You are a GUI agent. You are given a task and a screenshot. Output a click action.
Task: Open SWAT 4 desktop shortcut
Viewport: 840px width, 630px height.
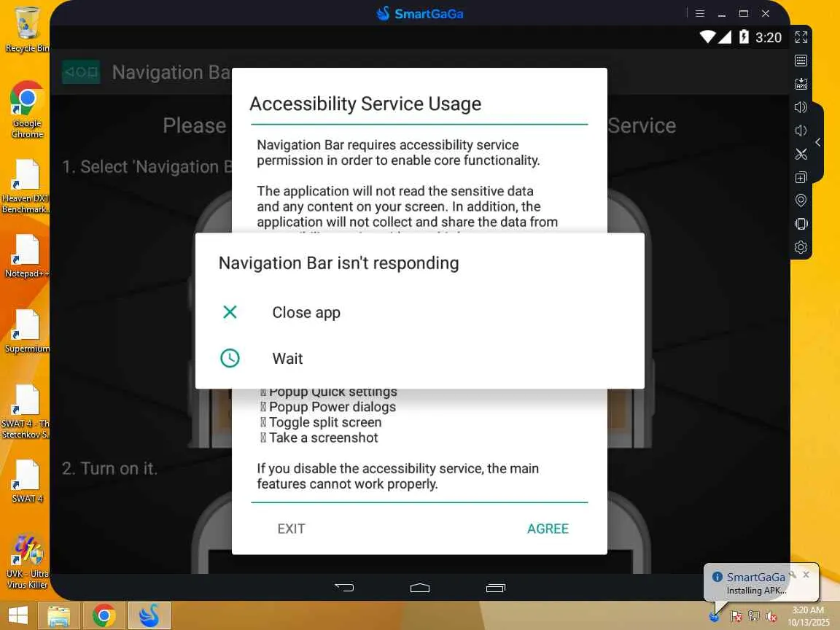pos(26,481)
